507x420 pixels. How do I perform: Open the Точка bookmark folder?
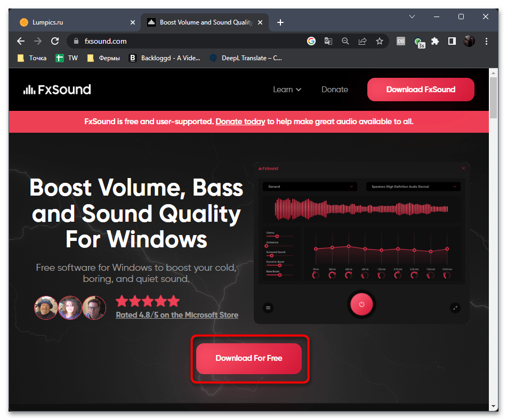(x=31, y=58)
